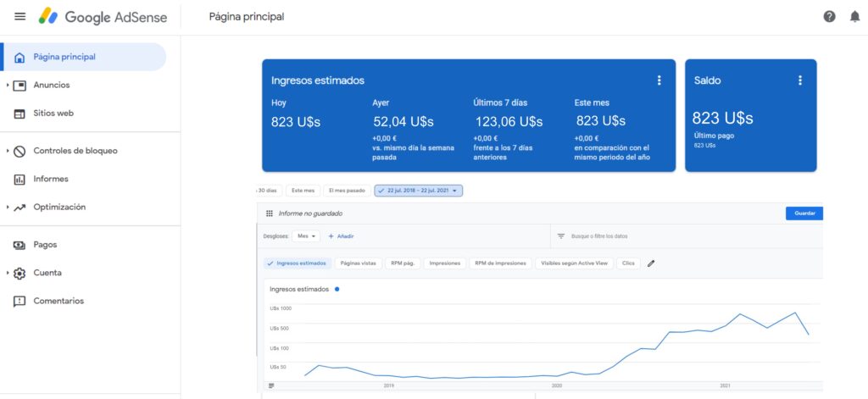Click the Guardar button

point(804,214)
